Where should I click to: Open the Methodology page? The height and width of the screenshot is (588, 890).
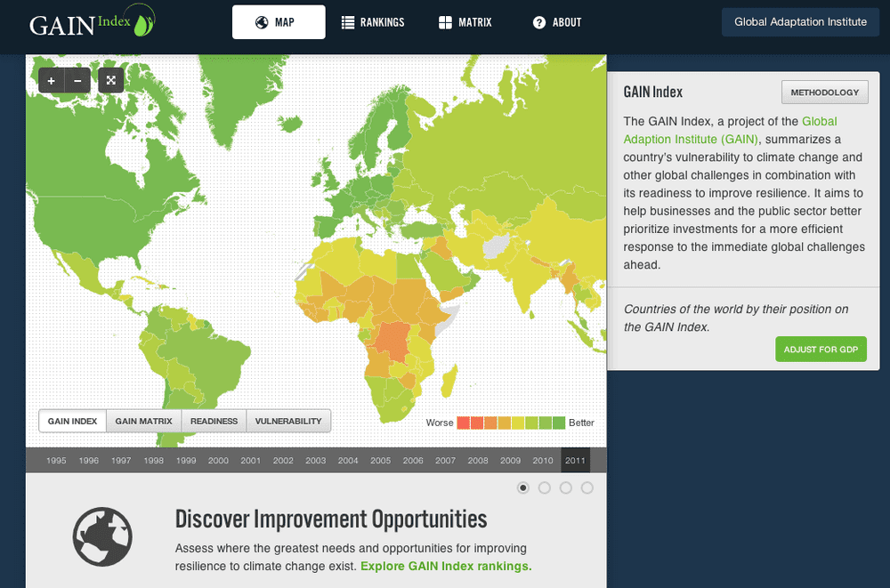coord(825,92)
